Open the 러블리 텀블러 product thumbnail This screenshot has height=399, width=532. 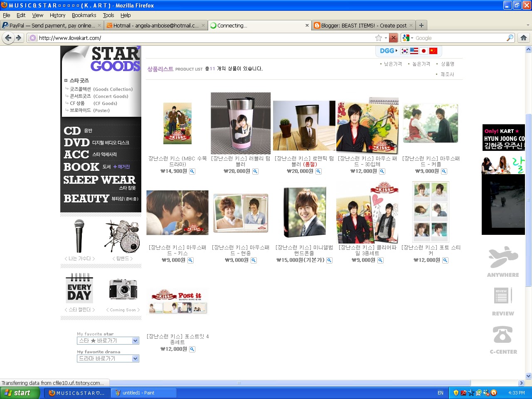pos(241,123)
